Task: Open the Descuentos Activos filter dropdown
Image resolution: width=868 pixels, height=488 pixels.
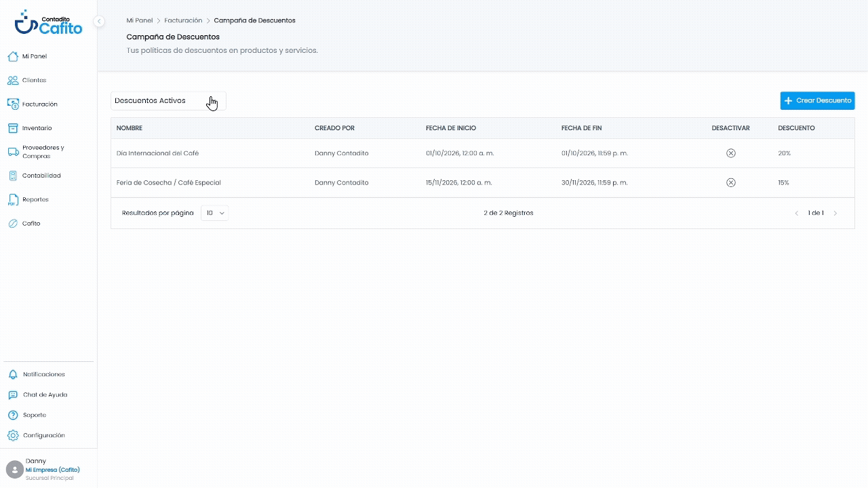Action: pyautogui.click(x=168, y=101)
